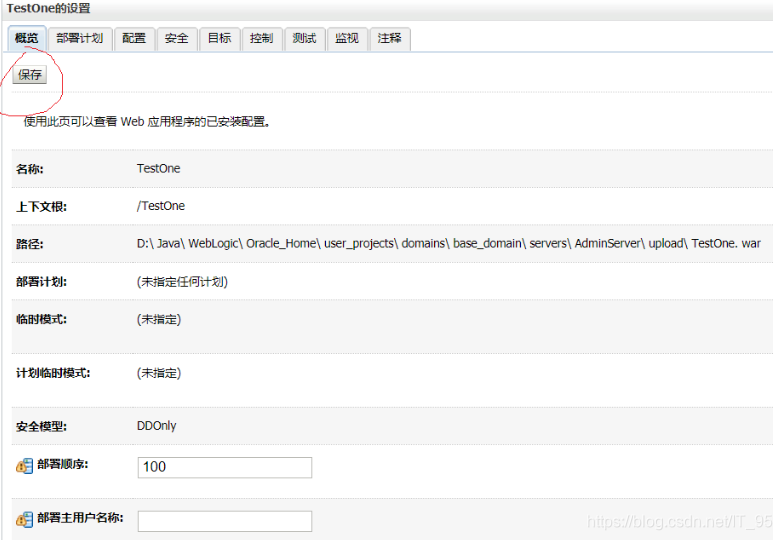The width and height of the screenshot is (782, 540).
Task: Click the 临时模式 label
Action: (x=41, y=319)
